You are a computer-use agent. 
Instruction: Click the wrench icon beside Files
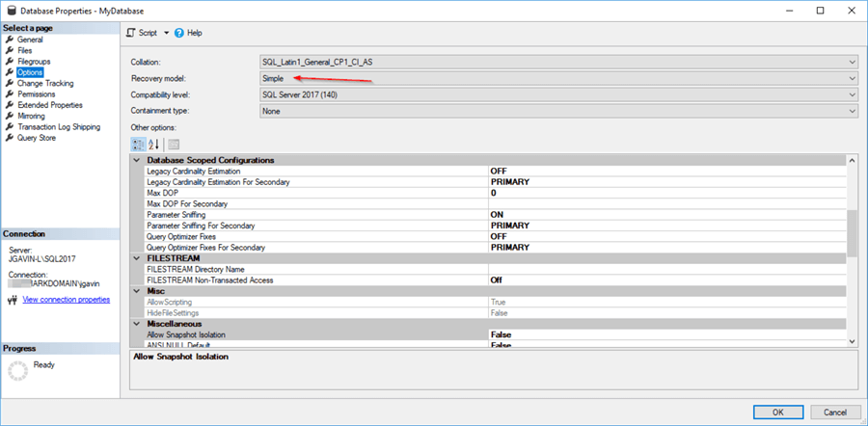(x=10, y=50)
